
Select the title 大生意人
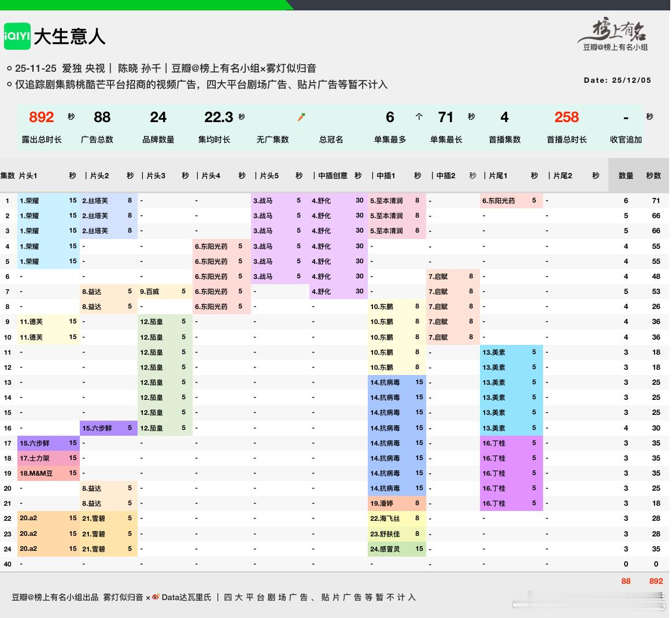70,36
